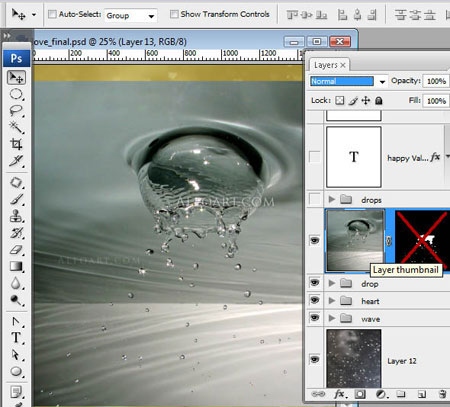The height and width of the screenshot is (407, 450).
Task: Pick the Horizontal Type tool
Action: click(16, 337)
